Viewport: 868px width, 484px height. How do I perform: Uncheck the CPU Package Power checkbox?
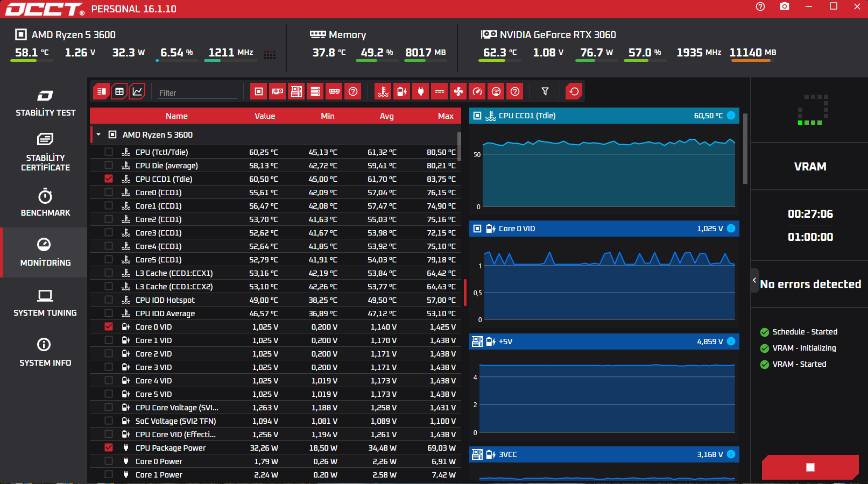tap(109, 447)
